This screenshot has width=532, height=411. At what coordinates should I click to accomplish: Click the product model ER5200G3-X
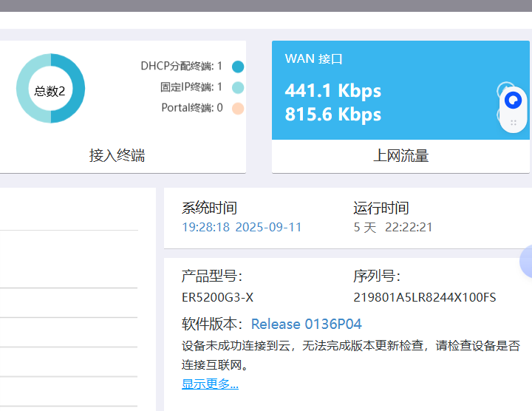coord(217,298)
